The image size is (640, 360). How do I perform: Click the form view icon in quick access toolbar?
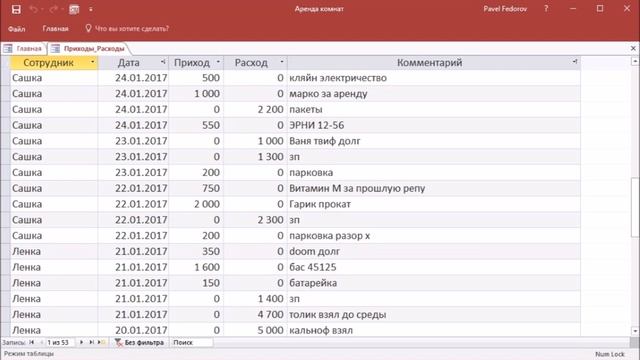pyautogui.click(x=74, y=9)
